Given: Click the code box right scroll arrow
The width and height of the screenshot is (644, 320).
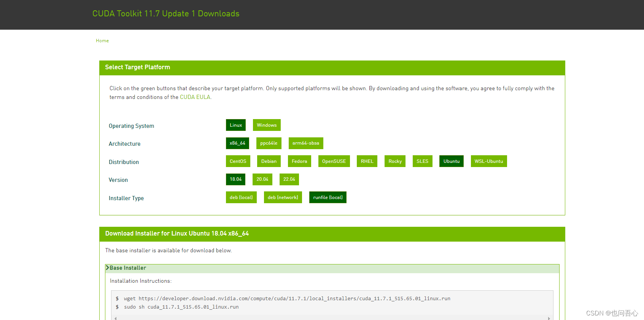Looking at the screenshot, I should [549, 318].
